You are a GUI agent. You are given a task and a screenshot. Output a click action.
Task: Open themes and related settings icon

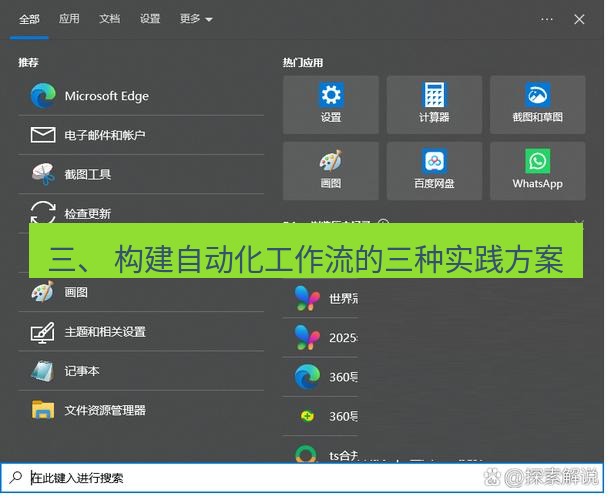coord(43,332)
